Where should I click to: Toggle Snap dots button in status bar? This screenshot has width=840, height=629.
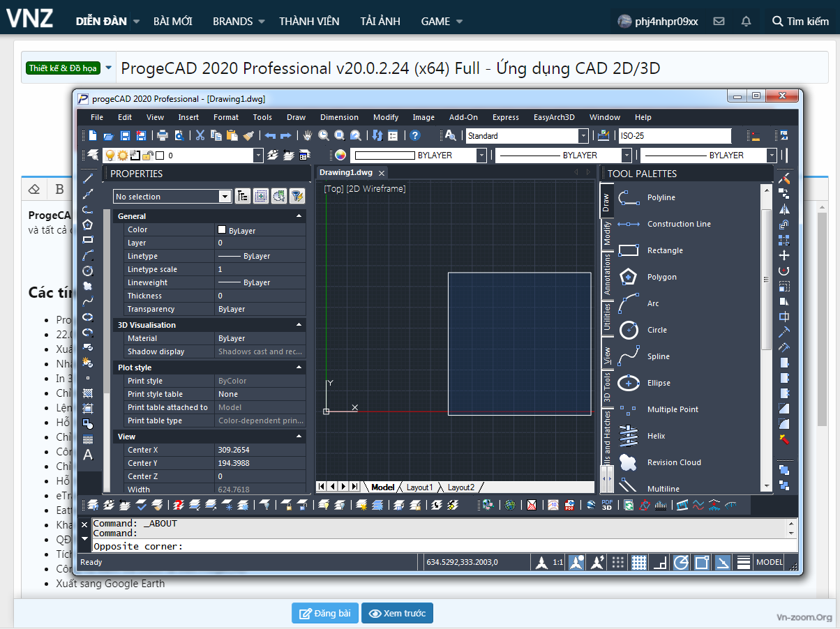(618, 562)
